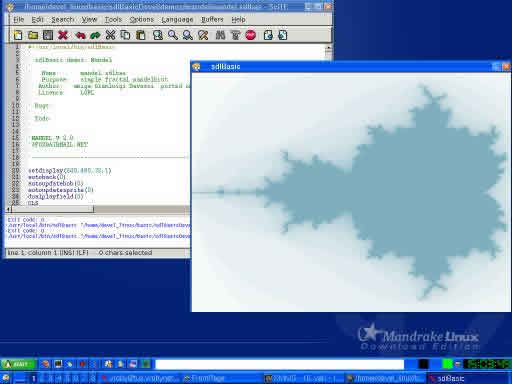Open the File menu
Image resolution: width=512 pixels, height=384 pixels.
pos(19,20)
